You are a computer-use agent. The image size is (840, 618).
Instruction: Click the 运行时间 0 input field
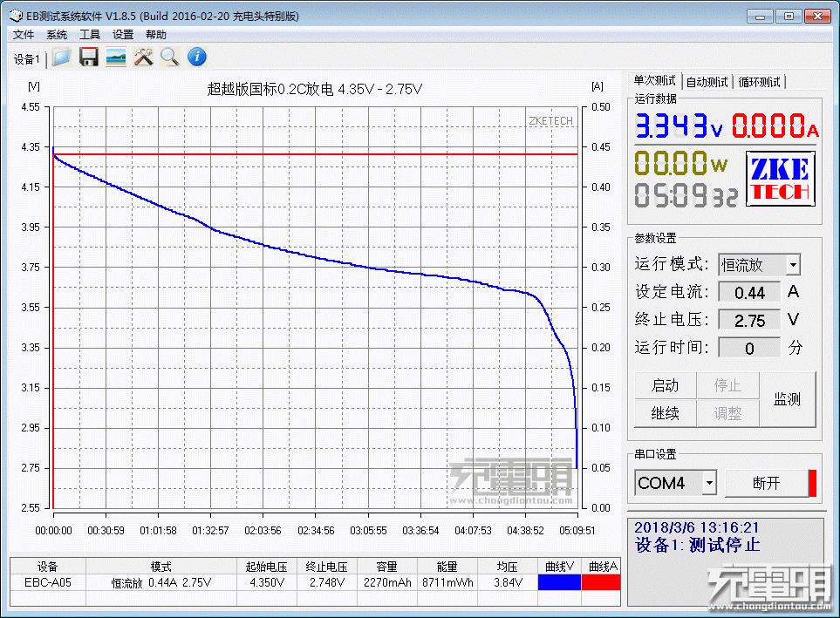[749, 348]
